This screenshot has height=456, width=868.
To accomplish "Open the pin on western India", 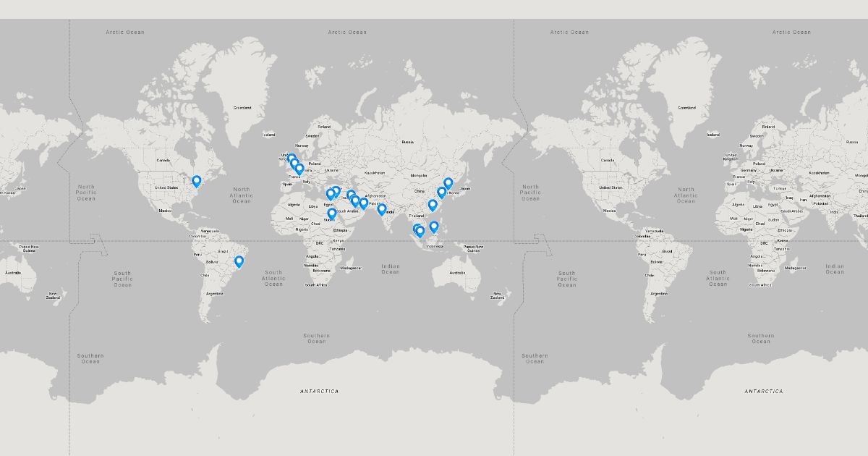I will point(382,209).
